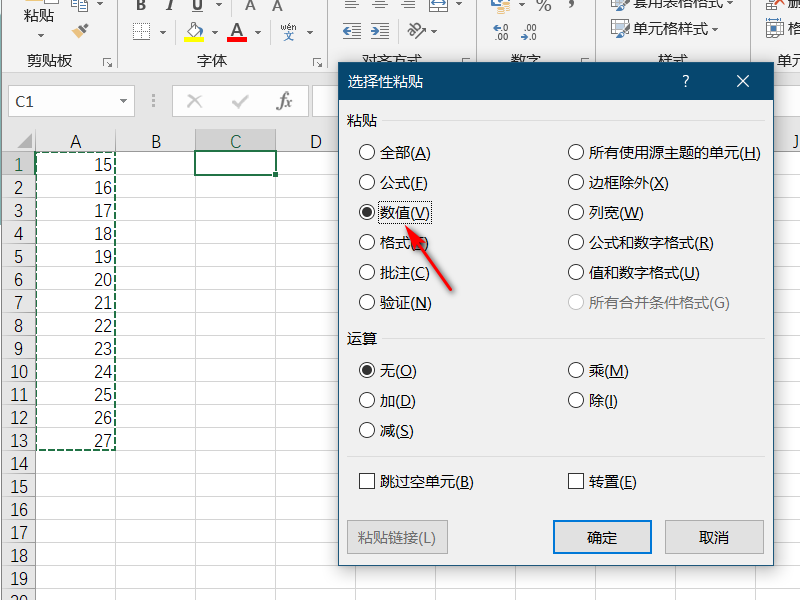The height and width of the screenshot is (600, 800).
Task: Click the percent style icon
Action: click(x=543, y=6)
